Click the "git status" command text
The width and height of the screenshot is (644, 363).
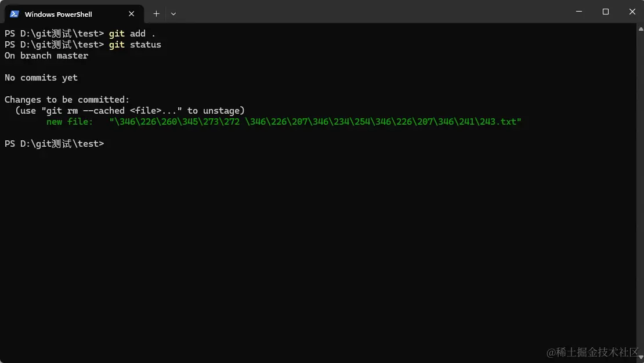pyautogui.click(x=135, y=45)
